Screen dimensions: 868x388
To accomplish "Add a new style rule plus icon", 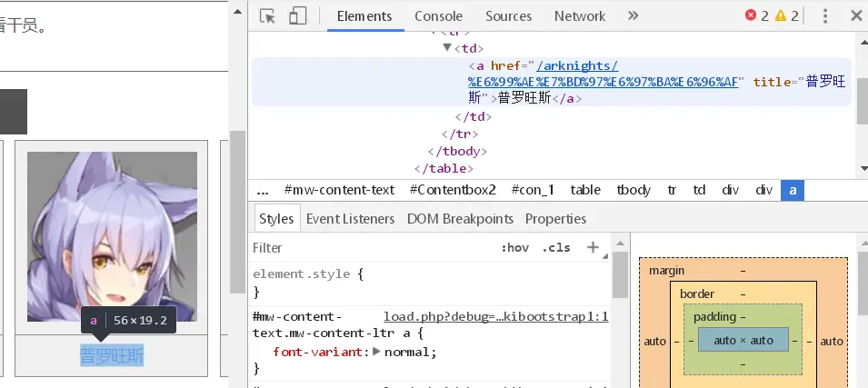I will (593, 247).
